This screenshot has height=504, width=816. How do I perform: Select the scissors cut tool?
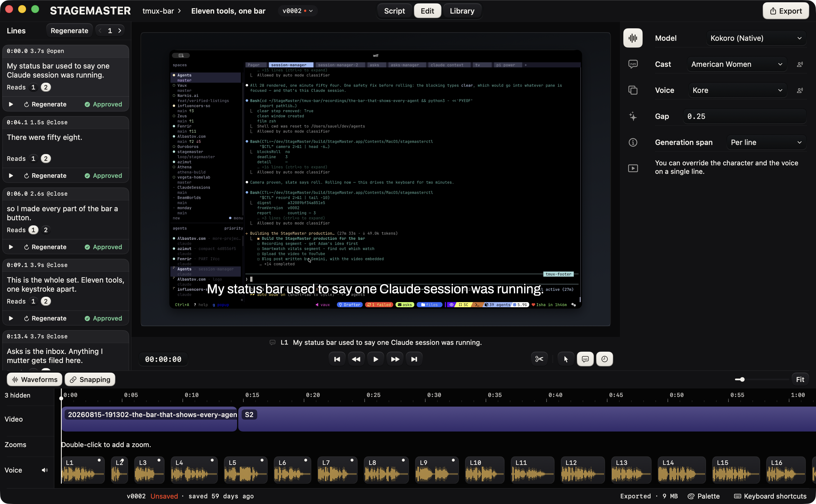(539, 359)
